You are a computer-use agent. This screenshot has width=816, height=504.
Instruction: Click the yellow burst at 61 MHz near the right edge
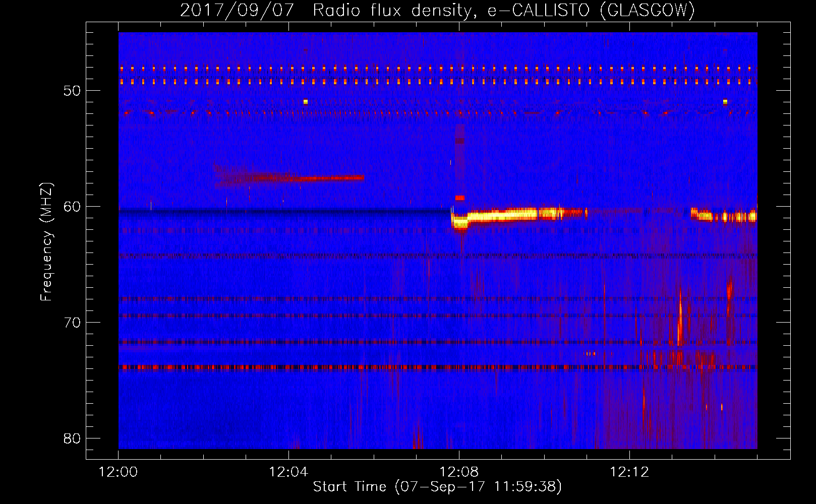724,216
